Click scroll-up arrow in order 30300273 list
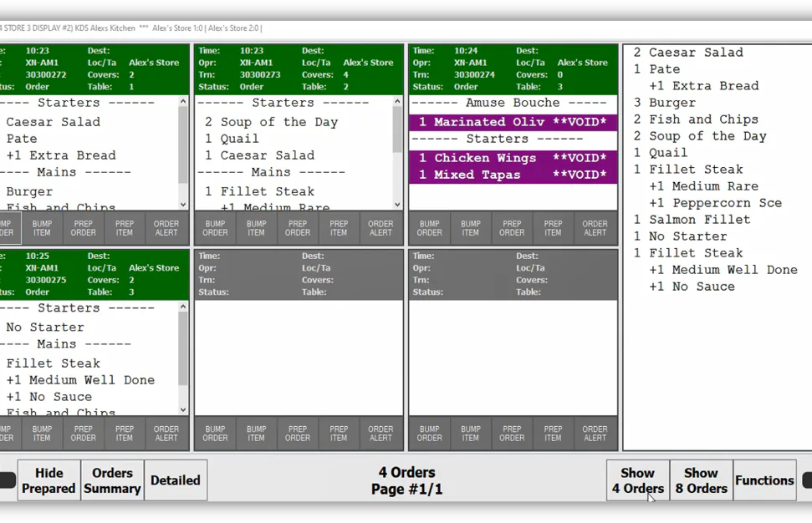Screen dimensions: 812x523 (397, 101)
